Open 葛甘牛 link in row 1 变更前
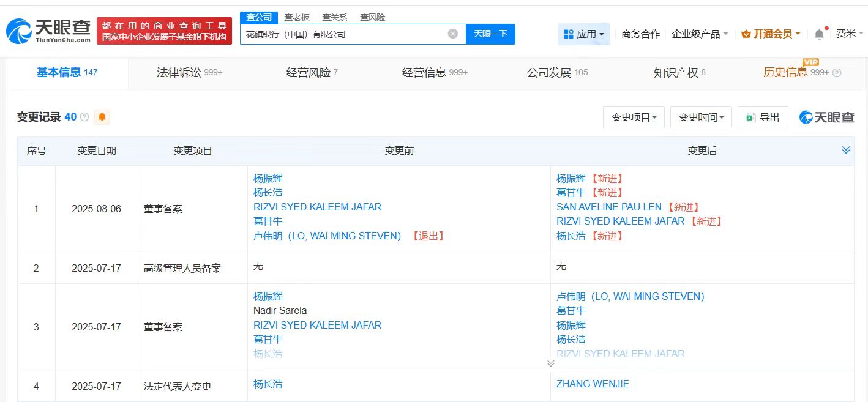The width and height of the screenshot is (868, 402). click(x=268, y=221)
